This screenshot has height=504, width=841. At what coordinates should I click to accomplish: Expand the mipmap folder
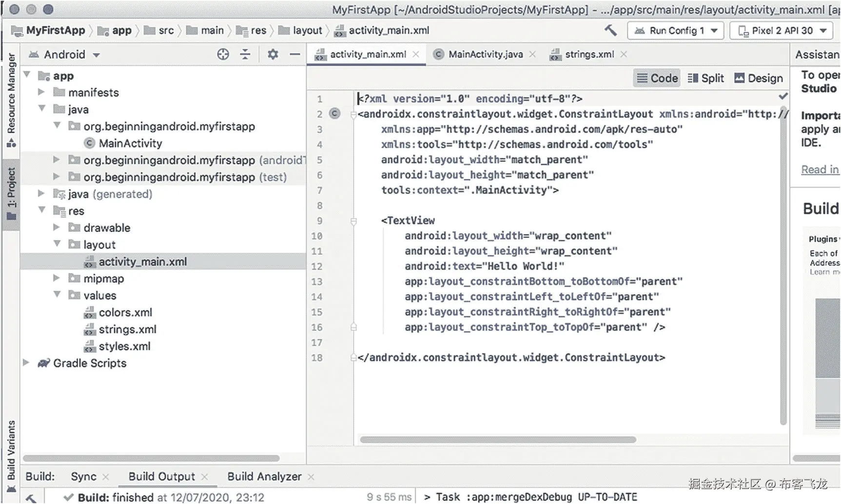tap(57, 278)
